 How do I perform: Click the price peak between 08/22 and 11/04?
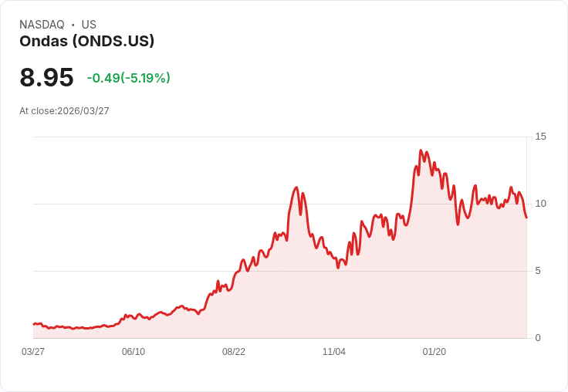[296, 188]
